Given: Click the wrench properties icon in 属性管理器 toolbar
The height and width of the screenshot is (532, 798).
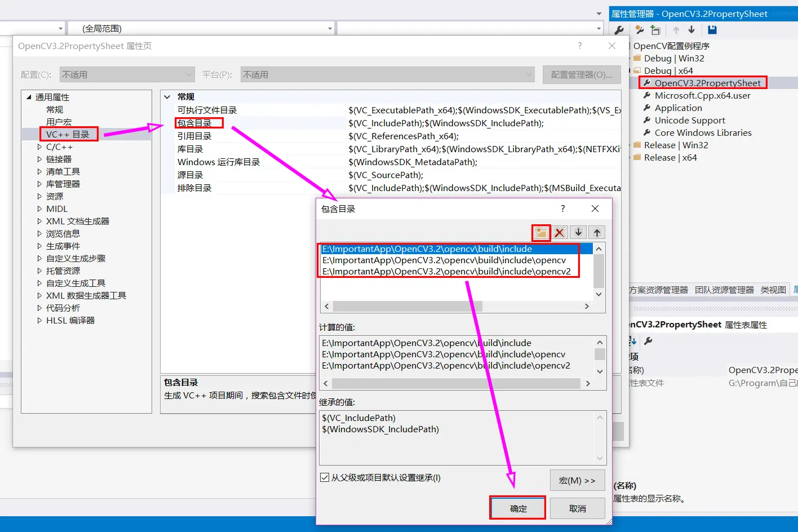Looking at the screenshot, I should point(619,30).
